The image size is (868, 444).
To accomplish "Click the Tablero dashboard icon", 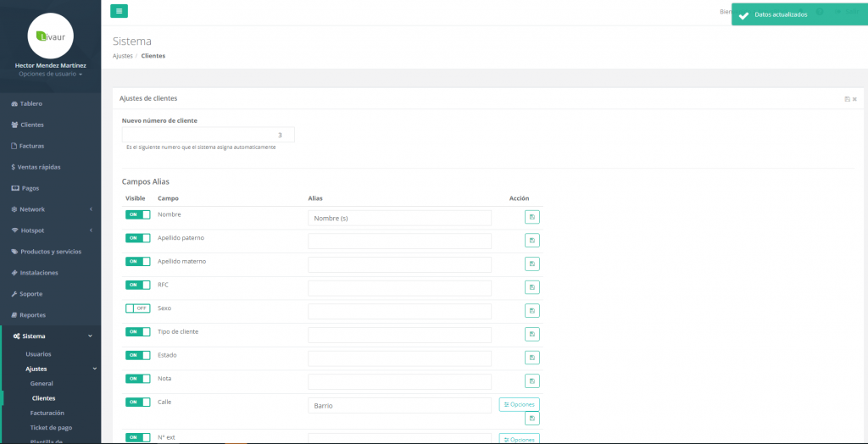I will 14,103.
